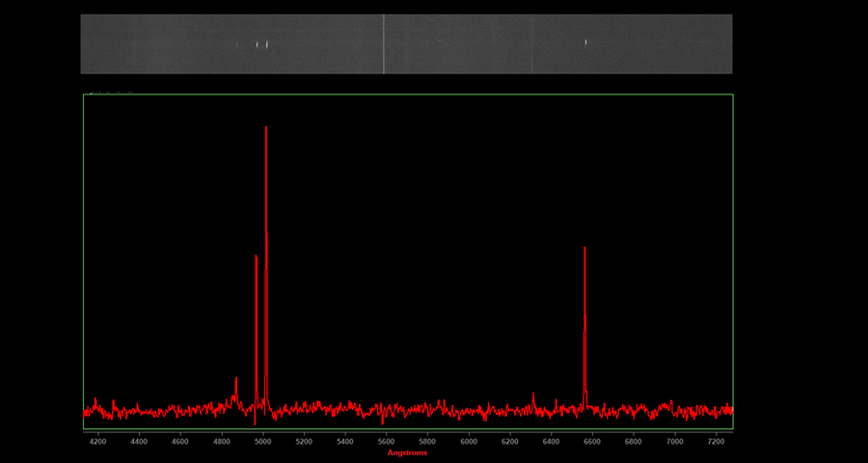
Task: Click the 4200 tick label on the axis
Action: click(x=97, y=441)
